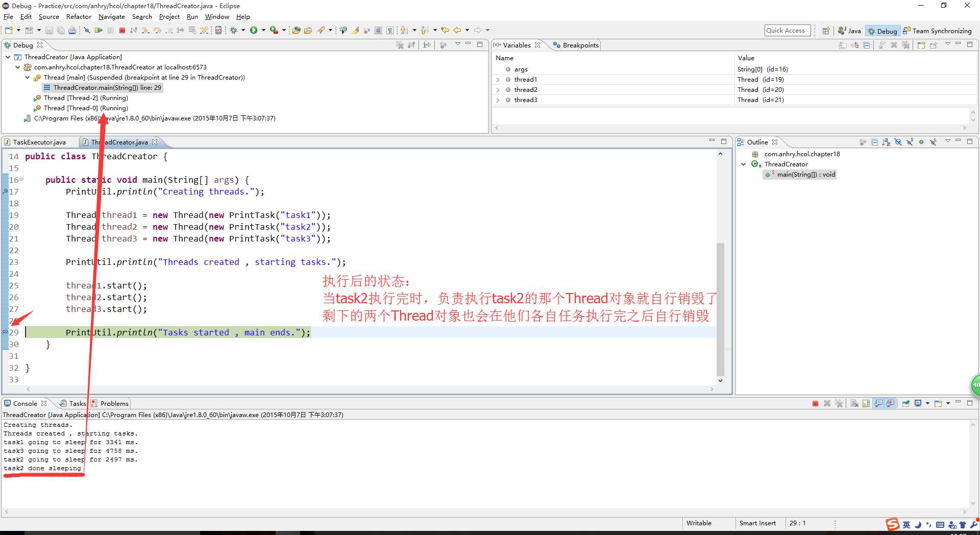This screenshot has width=980, height=535.
Task: Switch to the Java perspective
Action: [x=849, y=31]
